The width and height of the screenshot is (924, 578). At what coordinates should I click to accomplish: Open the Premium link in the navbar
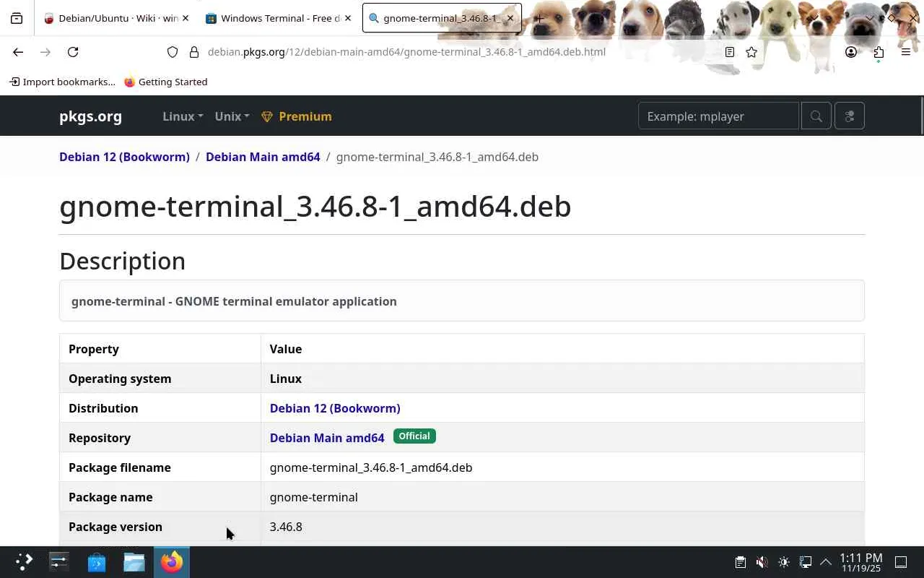(297, 116)
